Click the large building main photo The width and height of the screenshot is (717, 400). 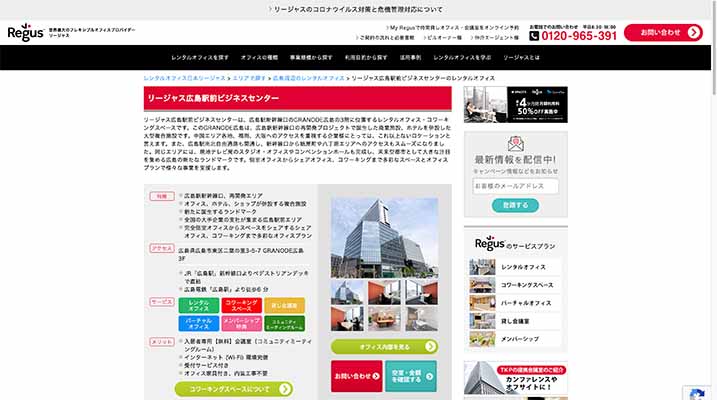[x=385, y=238]
